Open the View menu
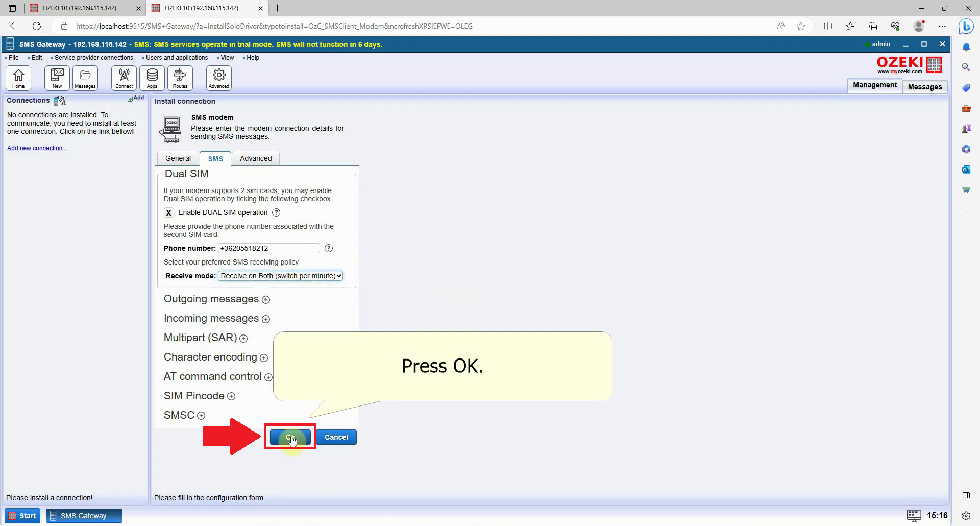Viewport: 980px width, 526px height. pyautogui.click(x=226, y=58)
